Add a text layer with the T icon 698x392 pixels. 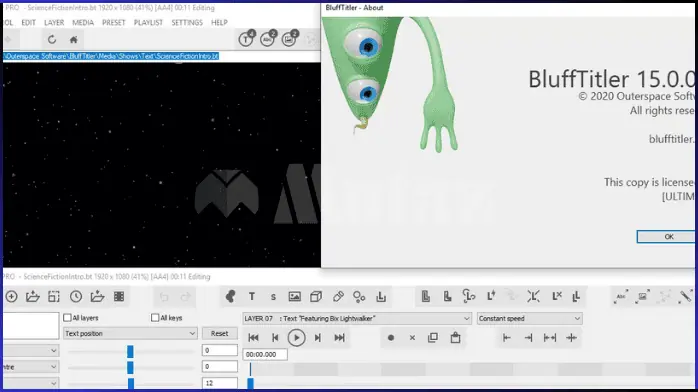click(x=252, y=296)
